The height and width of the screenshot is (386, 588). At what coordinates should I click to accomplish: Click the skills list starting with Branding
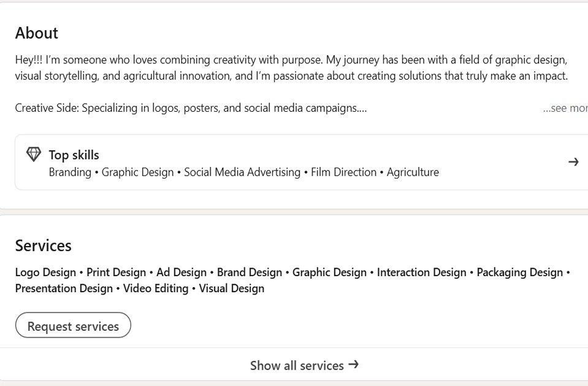tap(243, 172)
